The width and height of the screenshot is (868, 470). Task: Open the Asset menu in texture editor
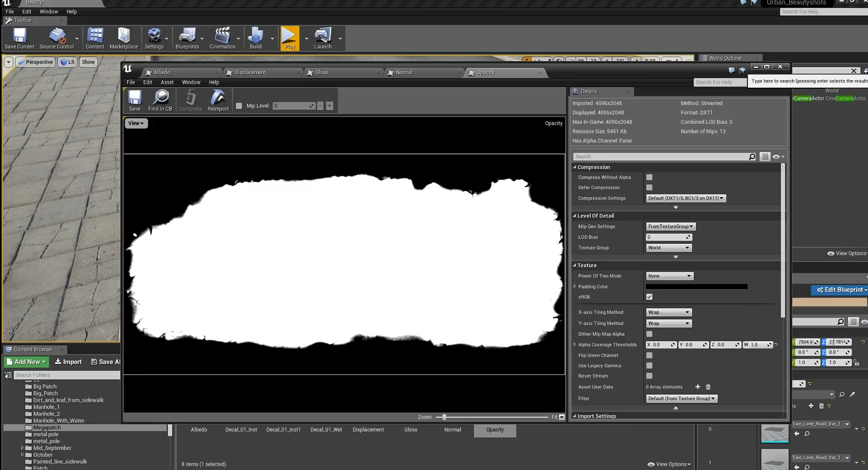[x=167, y=82]
